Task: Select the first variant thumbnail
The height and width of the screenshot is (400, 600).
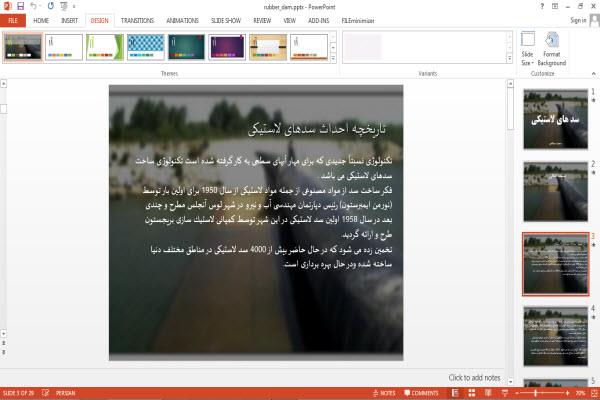Action: coord(363,47)
